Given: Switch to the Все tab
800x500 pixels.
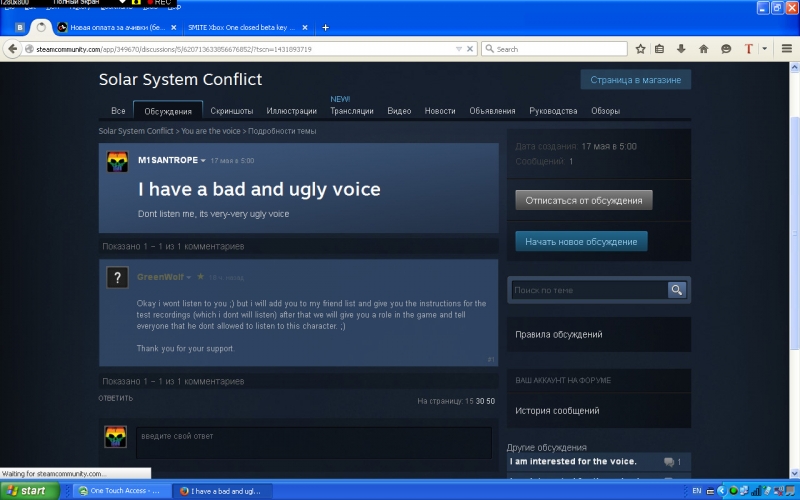Looking at the screenshot, I should click(x=118, y=111).
